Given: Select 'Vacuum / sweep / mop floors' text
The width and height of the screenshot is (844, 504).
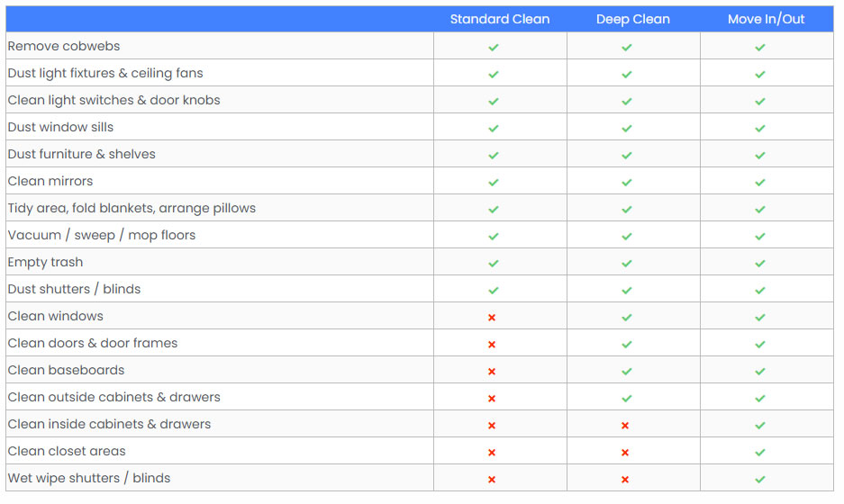Looking at the screenshot, I should [x=102, y=235].
